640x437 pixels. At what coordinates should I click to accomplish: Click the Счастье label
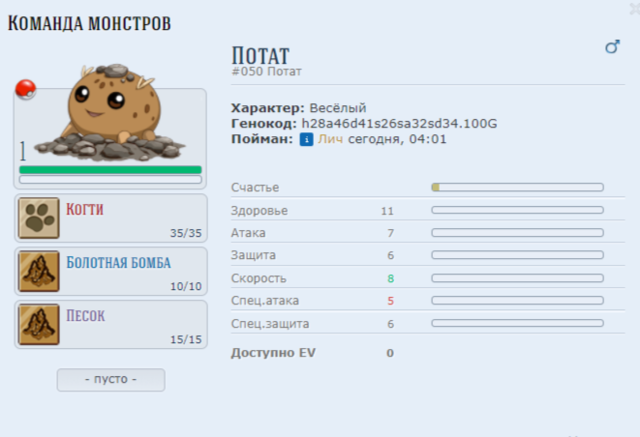(x=255, y=187)
